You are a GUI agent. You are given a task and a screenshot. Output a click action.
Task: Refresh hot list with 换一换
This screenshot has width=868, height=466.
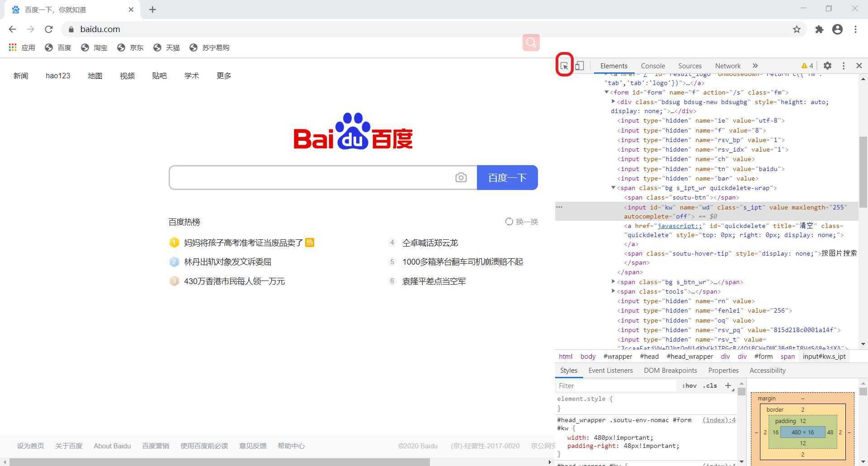click(521, 222)
